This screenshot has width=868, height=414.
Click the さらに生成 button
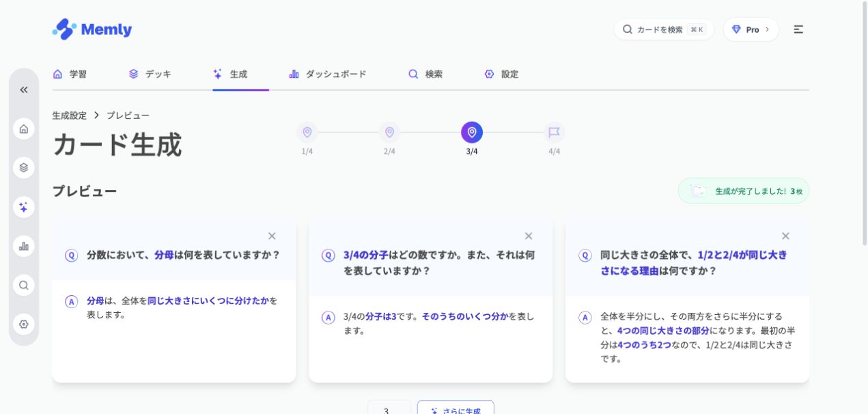456,407
